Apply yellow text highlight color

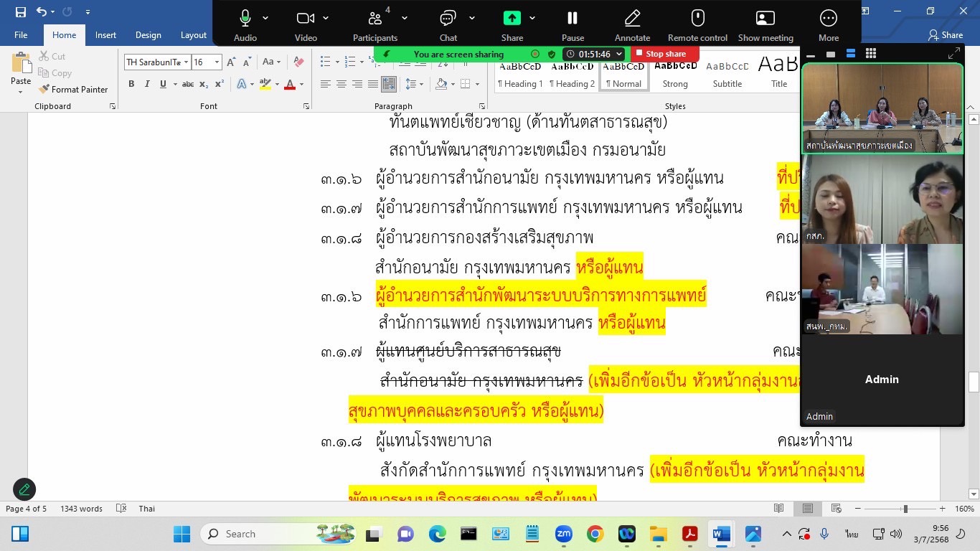[x=265, y=84]
